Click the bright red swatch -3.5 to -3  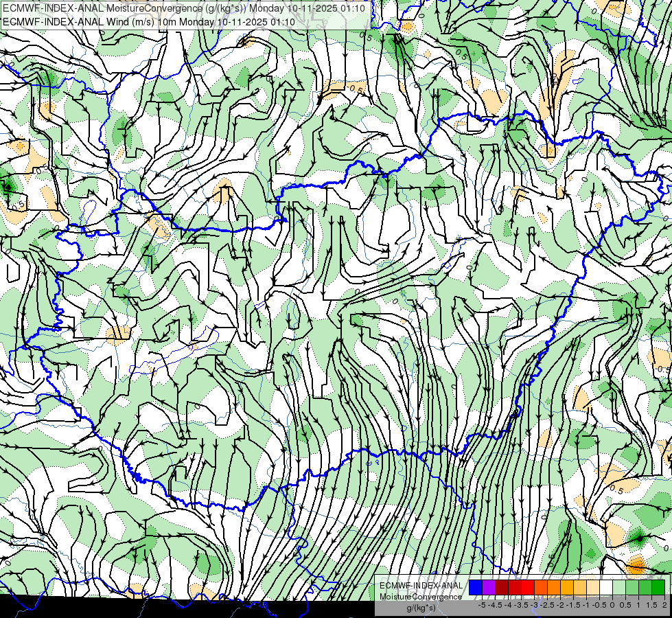pos(528,588)
